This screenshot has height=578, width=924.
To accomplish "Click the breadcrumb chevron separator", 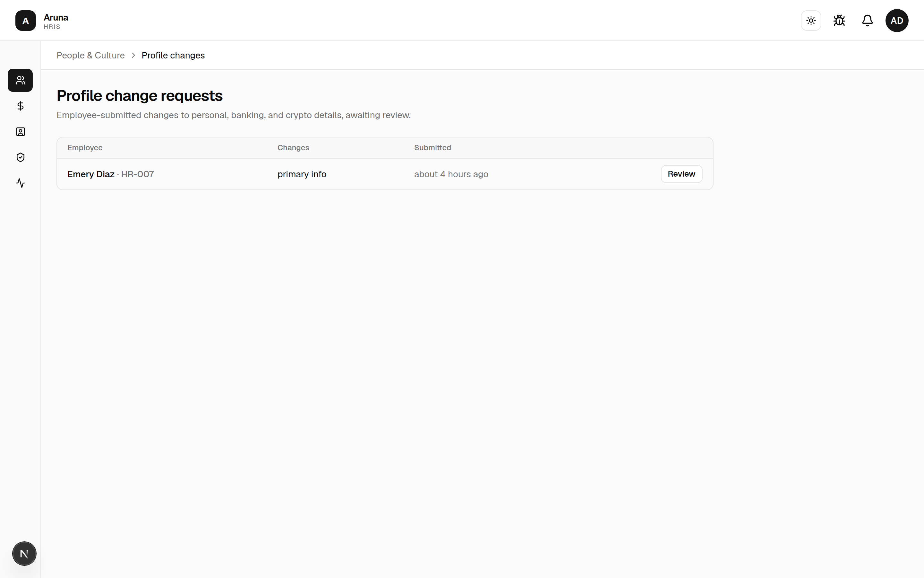I will click(133, 56).
